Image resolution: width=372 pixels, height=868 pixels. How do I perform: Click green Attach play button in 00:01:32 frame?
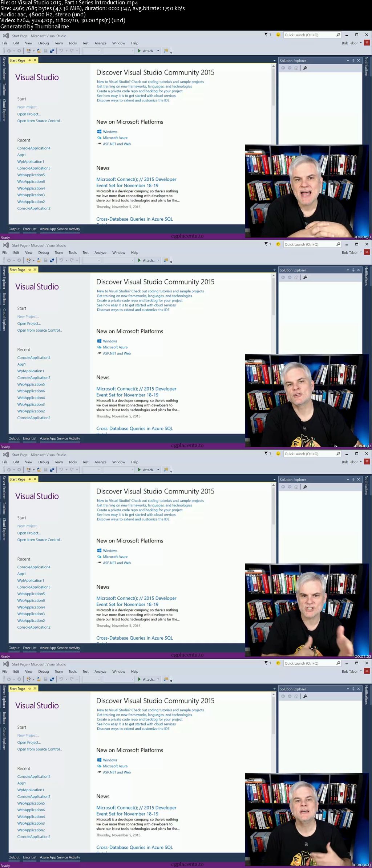click(x=139, y=260)
